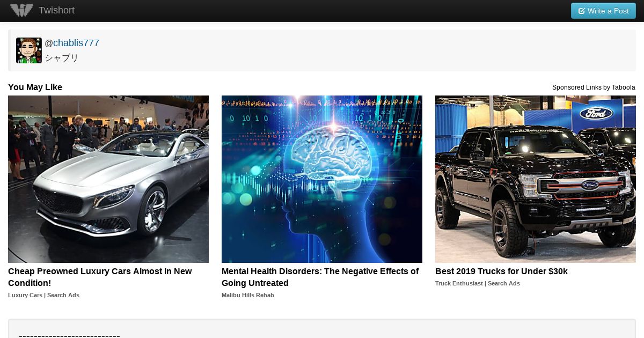Click the Twishort bird logo icon
Screen dimensions: 644x338
[22, 10]
